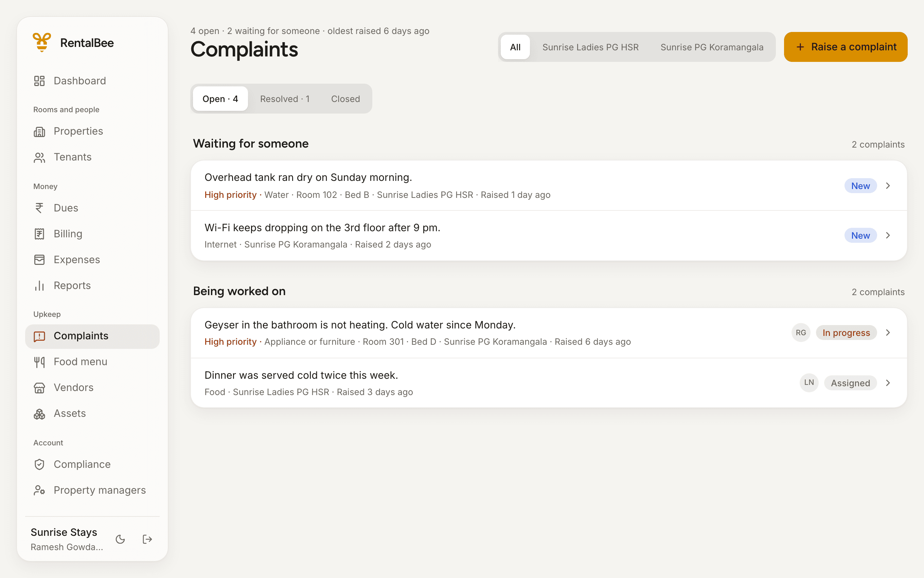
Task: Click the RentalBee bee logo
Action: point(42,42)
